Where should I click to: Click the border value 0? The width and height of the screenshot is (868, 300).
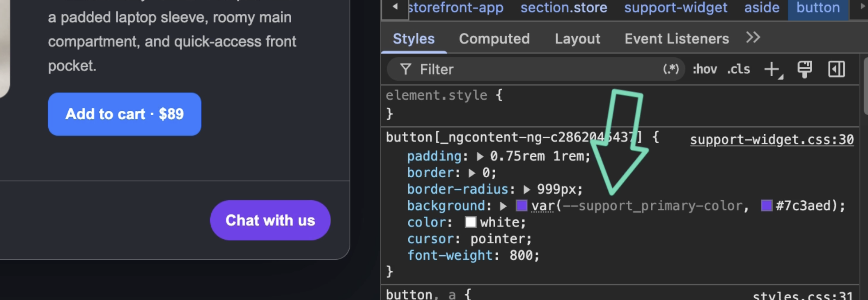click(x=486, y=173)
